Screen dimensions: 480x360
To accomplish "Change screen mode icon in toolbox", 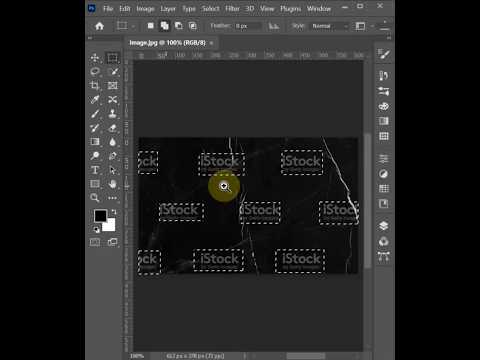I will 112,242.
